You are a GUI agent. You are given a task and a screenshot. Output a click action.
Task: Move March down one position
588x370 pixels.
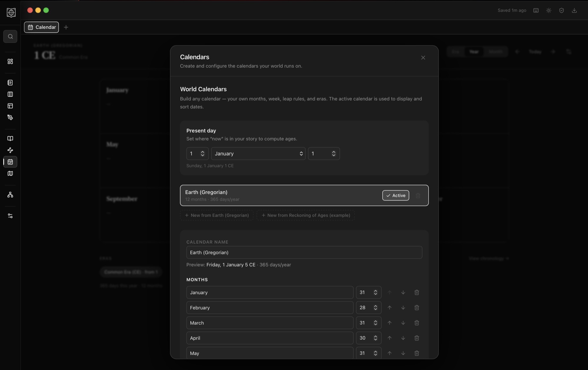click(403, 323)
